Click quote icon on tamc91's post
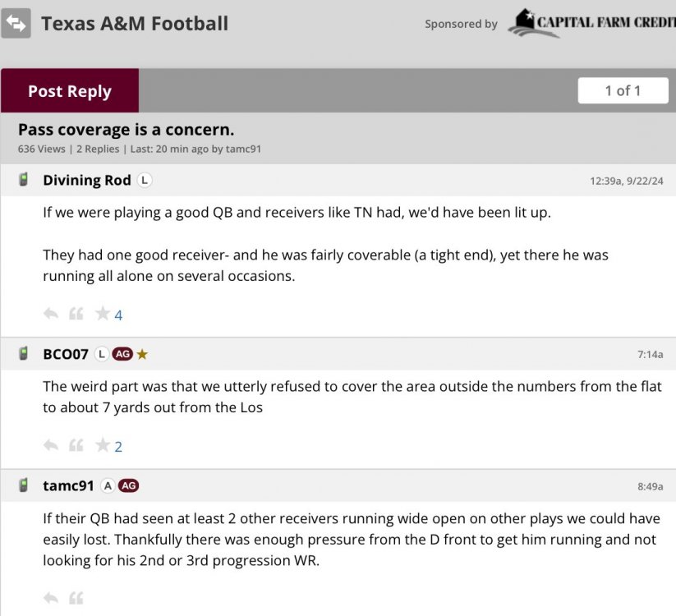The width and height of the screenshot is (676, 616). tap(76, 597)
